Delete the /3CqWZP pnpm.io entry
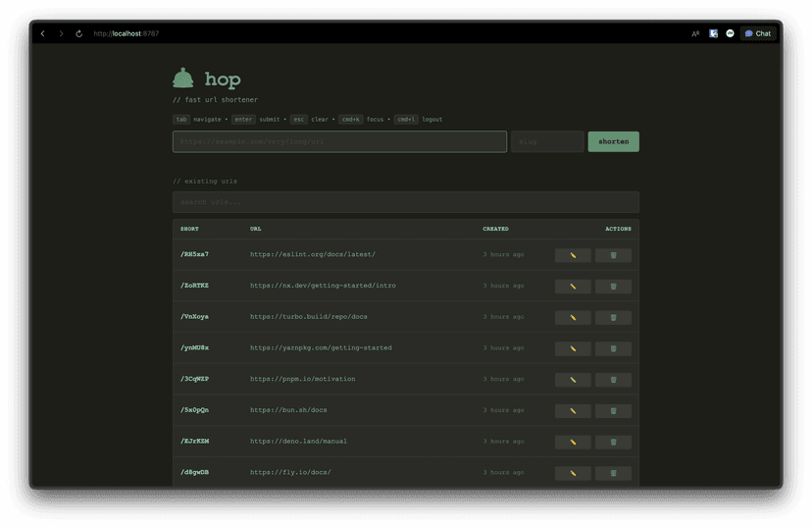The image size is (812, 528). [613, 380]
